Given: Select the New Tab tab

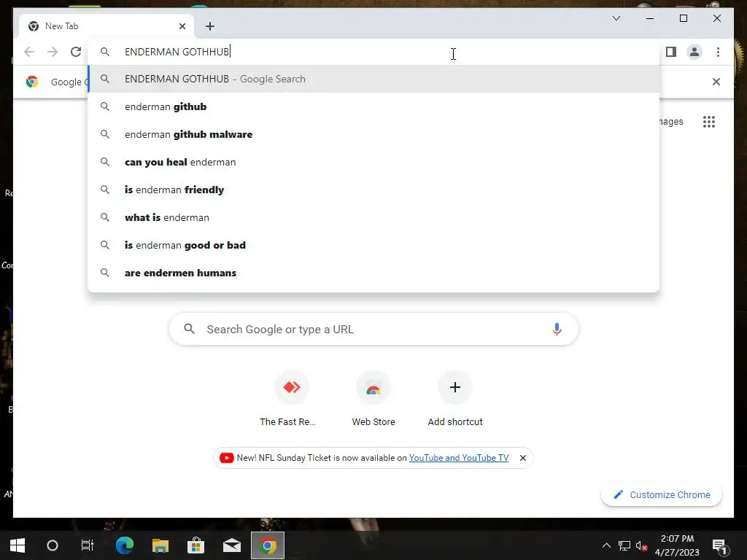Looking at the screenshot, I should 107,26.
